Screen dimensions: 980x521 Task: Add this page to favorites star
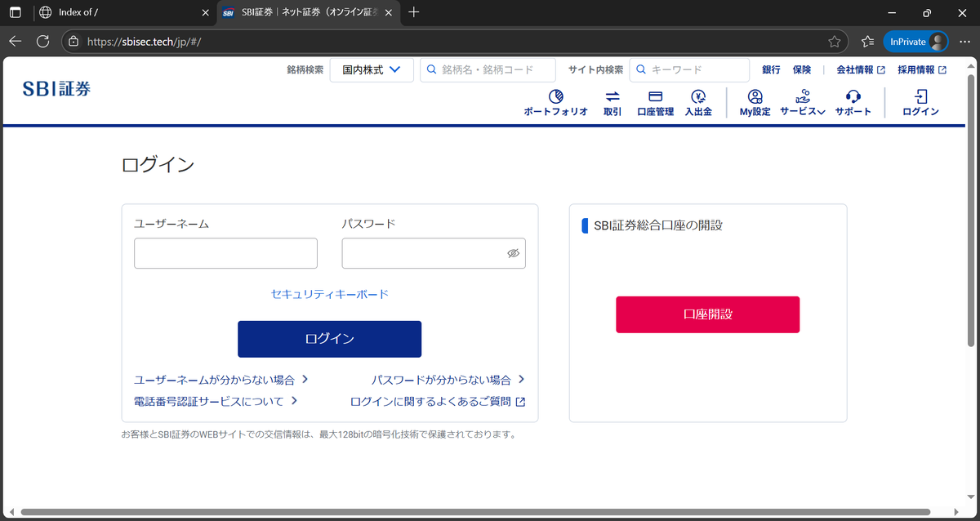pos(834,41)
